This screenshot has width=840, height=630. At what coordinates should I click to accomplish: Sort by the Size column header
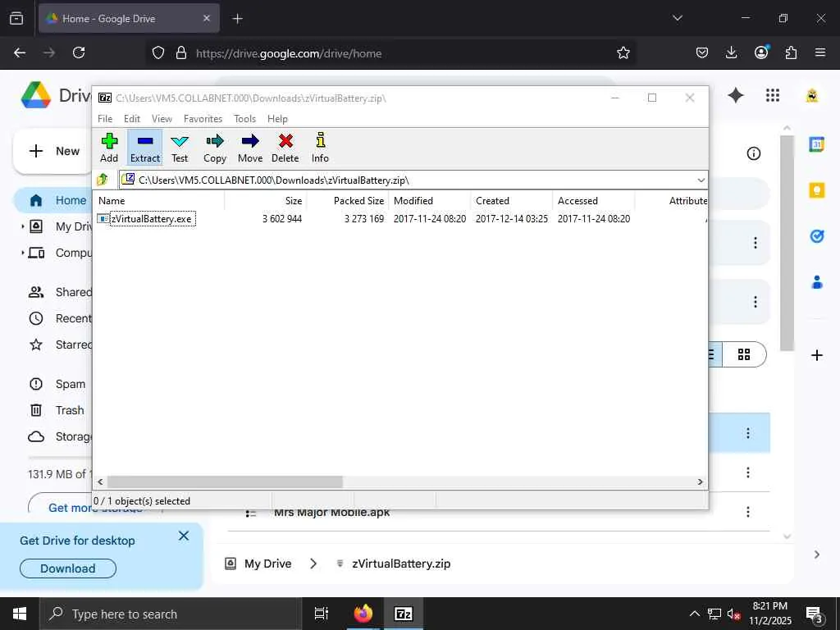click(265, 201)
